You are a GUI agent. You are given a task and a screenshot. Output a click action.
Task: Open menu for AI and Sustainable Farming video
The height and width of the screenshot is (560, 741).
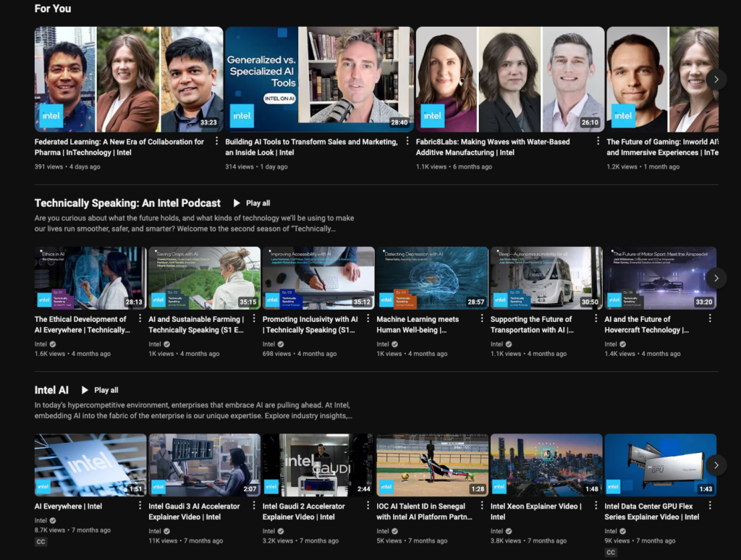(x=254, y=318)
